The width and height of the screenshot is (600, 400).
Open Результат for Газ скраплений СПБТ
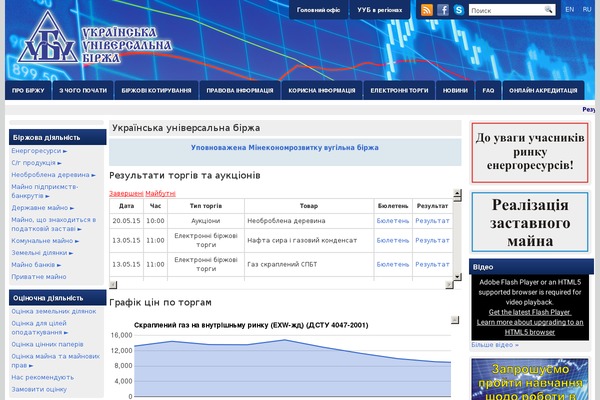point(432,264)
